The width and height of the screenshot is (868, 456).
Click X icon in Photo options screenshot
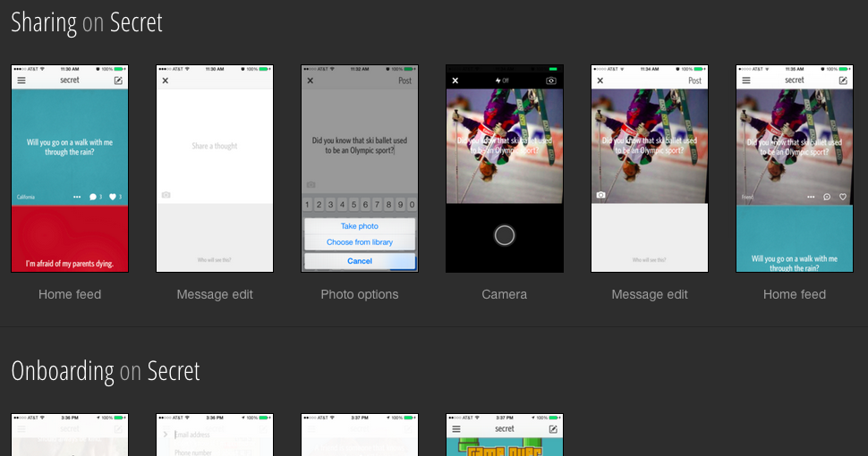(310, 80)
